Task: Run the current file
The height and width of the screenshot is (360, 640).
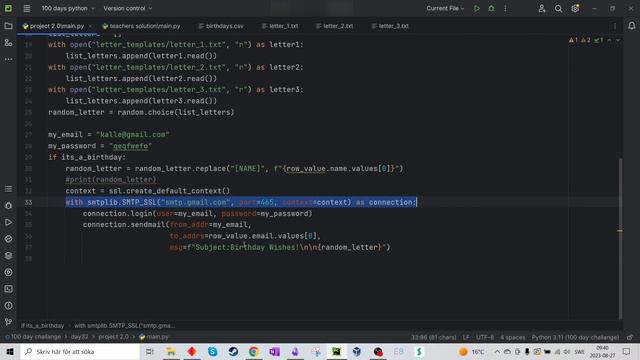Action: click(476, 8)
